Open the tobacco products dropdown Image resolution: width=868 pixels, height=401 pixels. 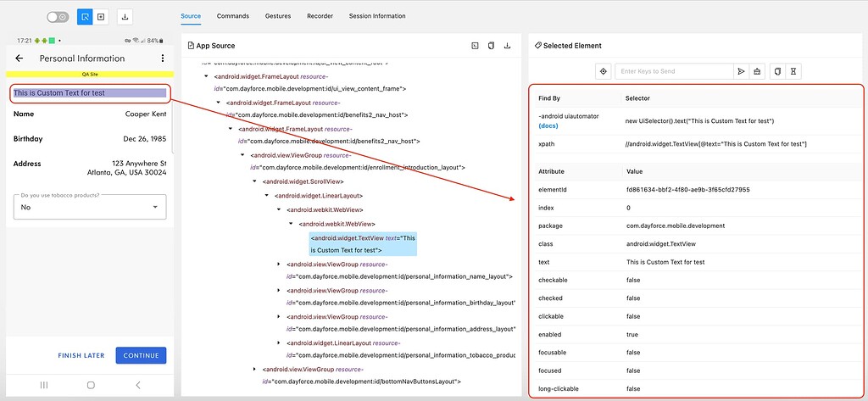click(90, 207)
